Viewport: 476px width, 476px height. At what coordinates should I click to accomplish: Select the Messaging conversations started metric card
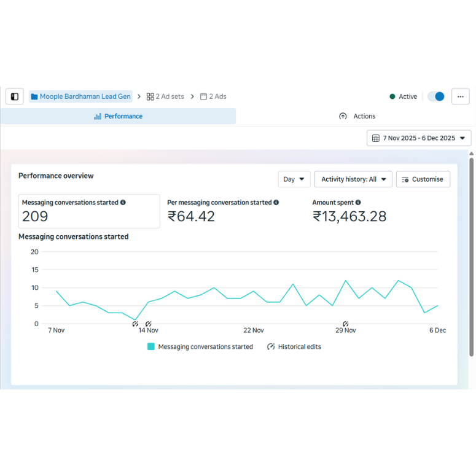point(89,211)
